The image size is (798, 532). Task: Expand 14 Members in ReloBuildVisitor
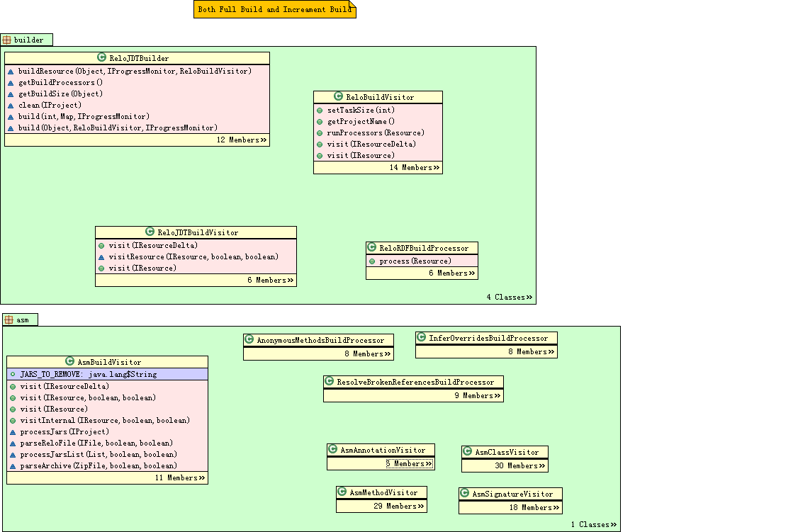[415, 167]
